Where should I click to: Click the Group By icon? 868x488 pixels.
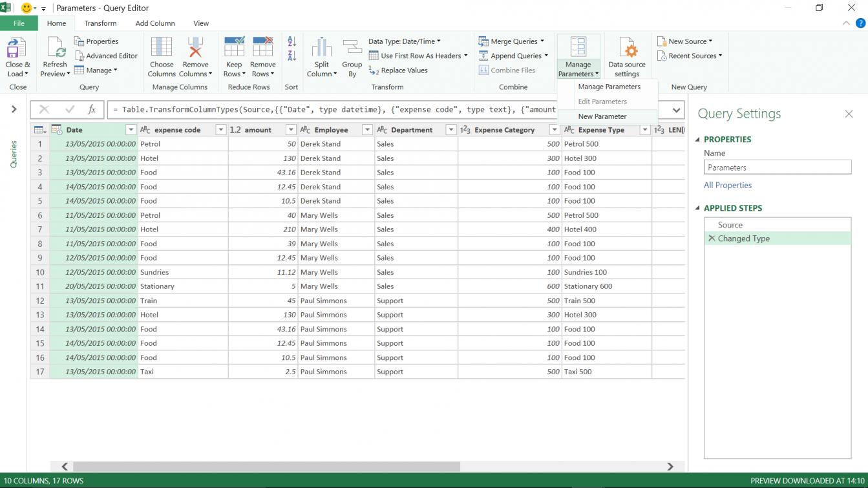click(352, 48)
